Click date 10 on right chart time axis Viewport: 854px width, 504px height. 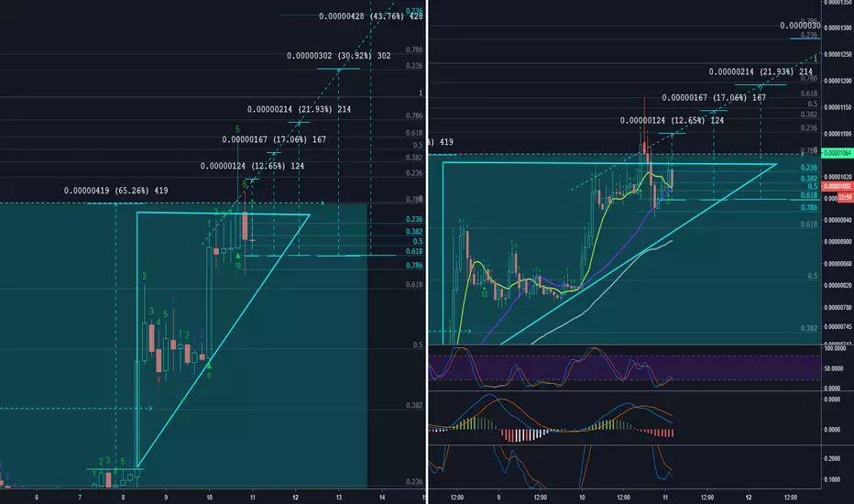tap(582, 498)
